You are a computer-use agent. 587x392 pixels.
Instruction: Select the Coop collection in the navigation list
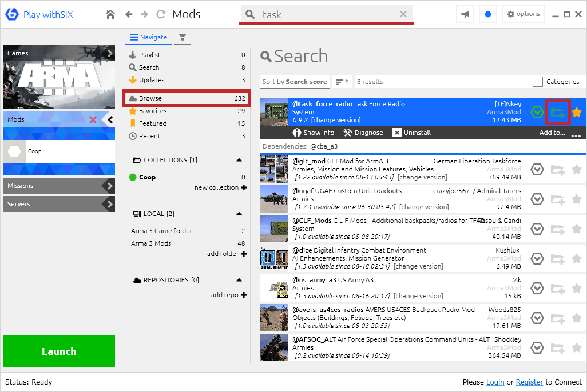click(x=187, y=177)
